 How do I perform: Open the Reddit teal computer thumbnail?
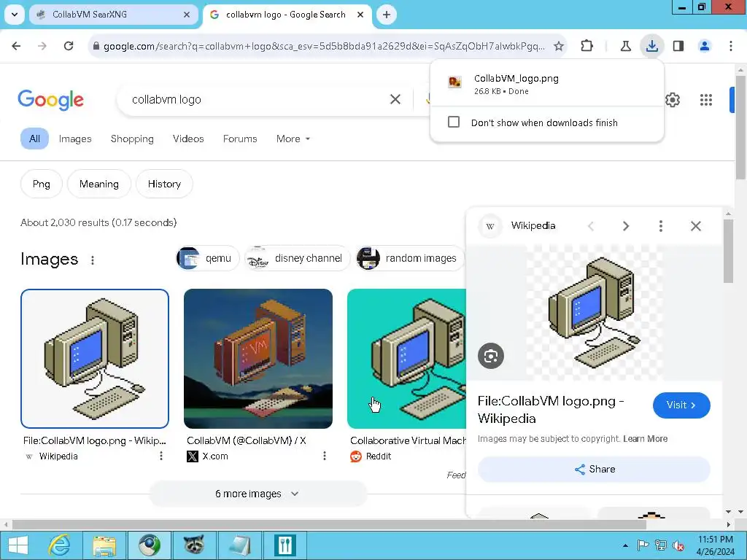coord(406,359)
